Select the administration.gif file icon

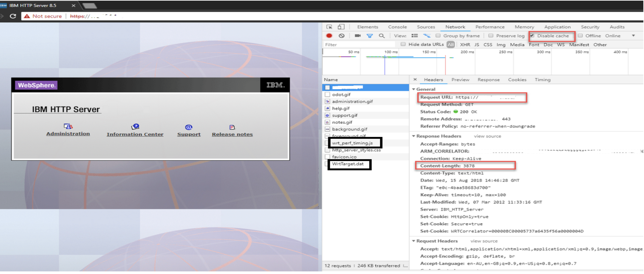click(328, 102)
